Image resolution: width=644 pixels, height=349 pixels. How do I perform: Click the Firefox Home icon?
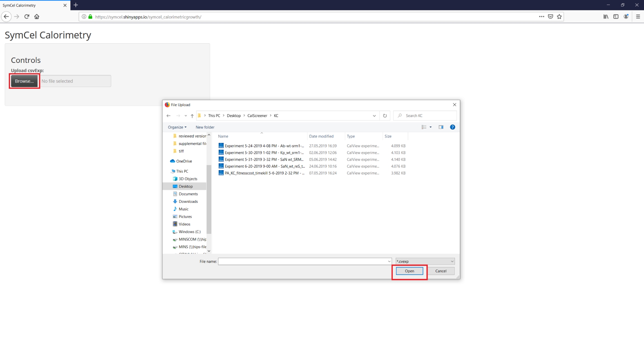(x=37, y=17)
